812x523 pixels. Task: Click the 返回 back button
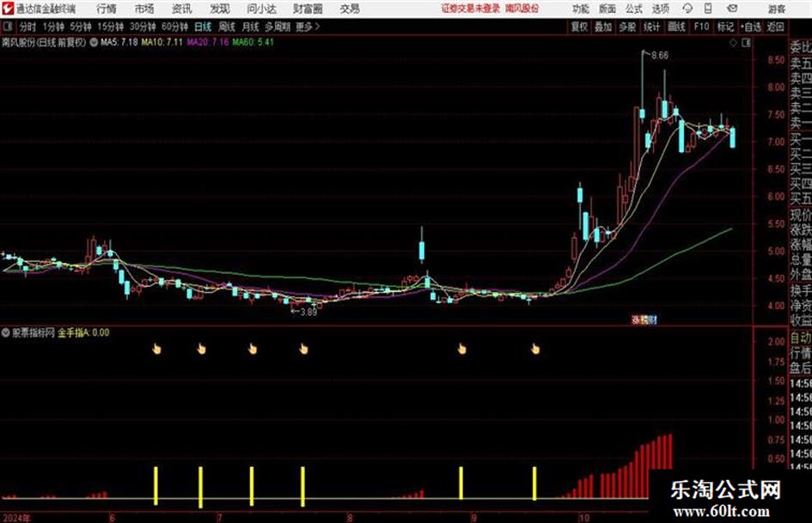775,27
